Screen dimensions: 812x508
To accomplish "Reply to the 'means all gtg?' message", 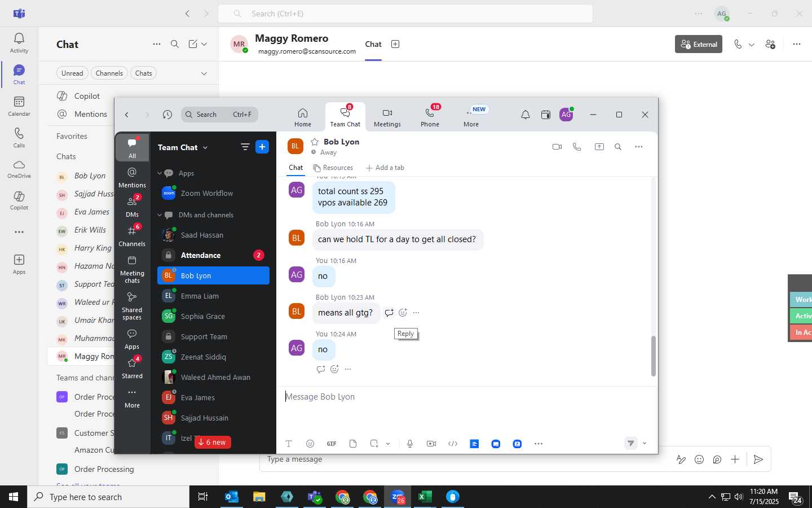I will 389,313.
